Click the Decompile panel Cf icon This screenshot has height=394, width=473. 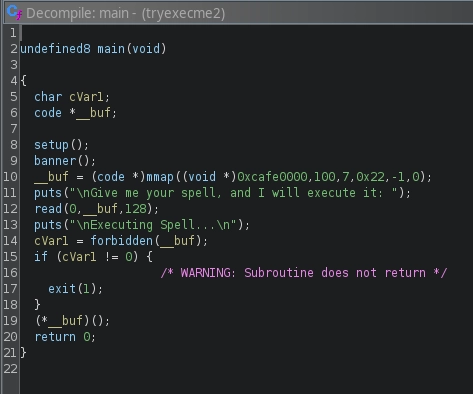click(x=14, y=13)
